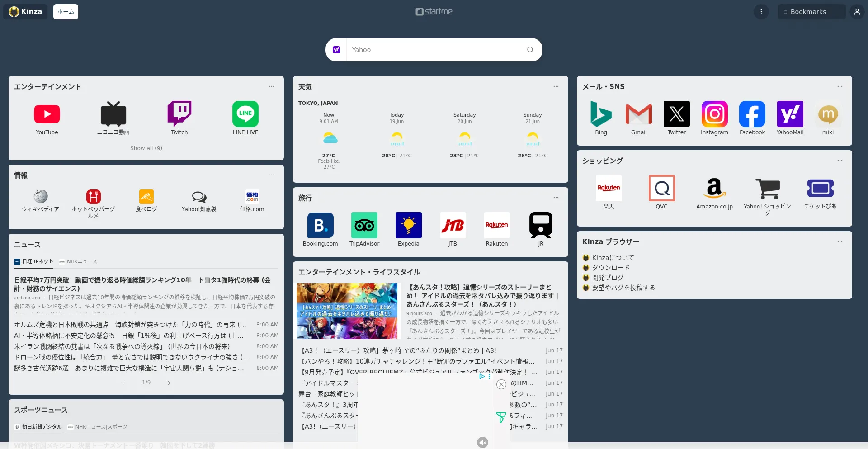Screen dimensions: 868x449
Task: Open Facebook icon
Action: 752,114
